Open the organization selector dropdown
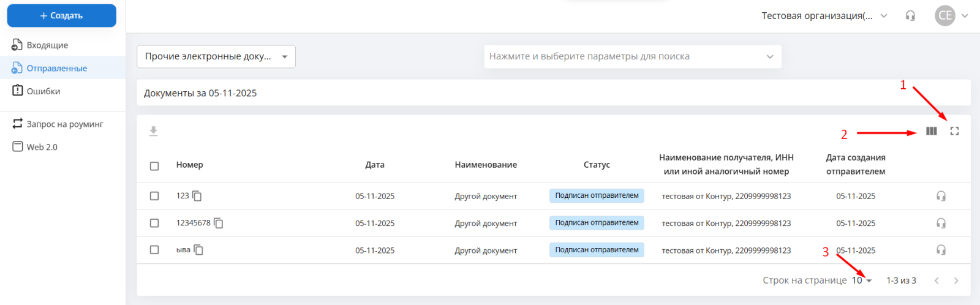Image resolution: width=980 pixels, height=305 pixels. pyautogui.click(x=824, y=16)
